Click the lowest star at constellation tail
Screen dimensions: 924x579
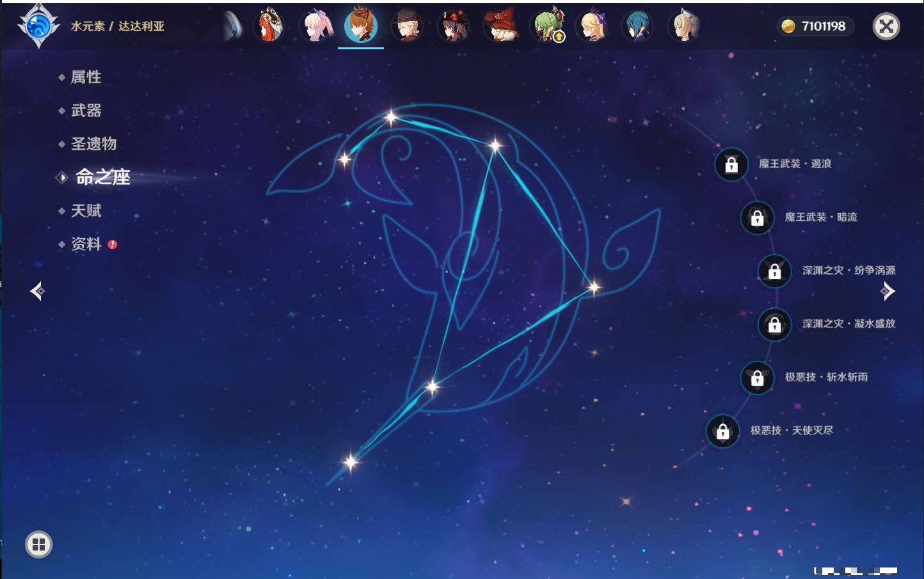(351, 461)
